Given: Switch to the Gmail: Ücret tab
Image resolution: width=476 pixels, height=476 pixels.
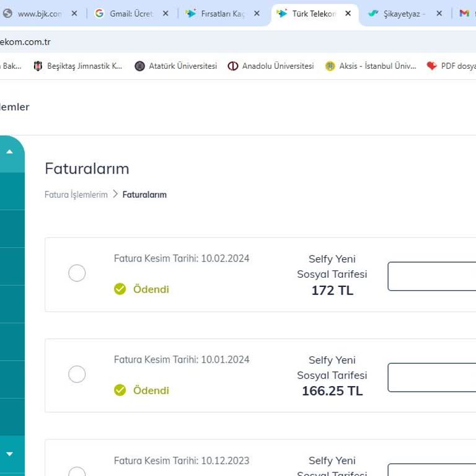Looking at the screenshot, I should (x=131, y=14).
